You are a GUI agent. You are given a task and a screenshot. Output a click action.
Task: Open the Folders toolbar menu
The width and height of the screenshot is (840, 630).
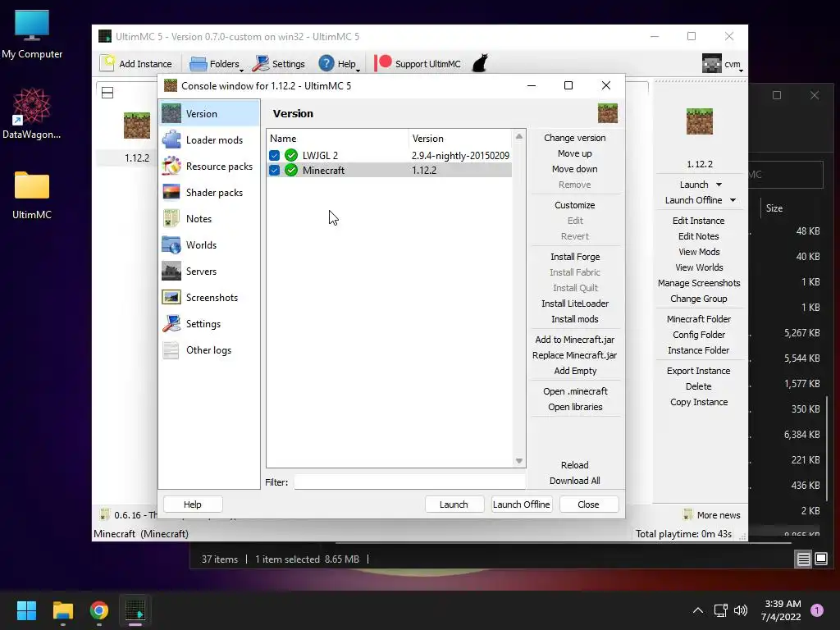click(x=217, y=64)
